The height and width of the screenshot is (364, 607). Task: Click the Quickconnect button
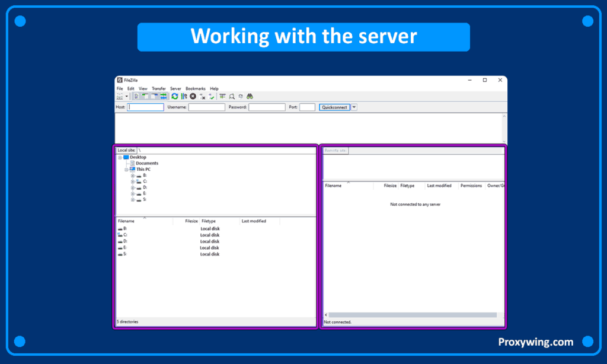pos(334,107)
